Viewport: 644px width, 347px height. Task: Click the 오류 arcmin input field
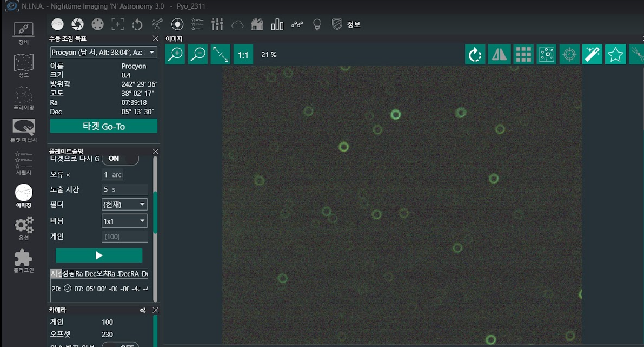tap(112, 175)
